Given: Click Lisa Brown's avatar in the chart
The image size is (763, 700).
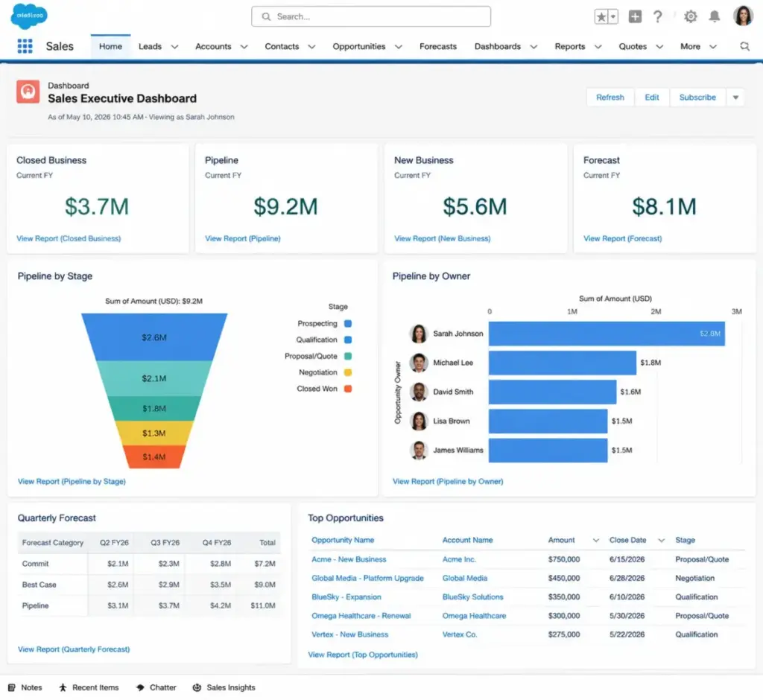Looking at the screenshot, I should (419, 421).
